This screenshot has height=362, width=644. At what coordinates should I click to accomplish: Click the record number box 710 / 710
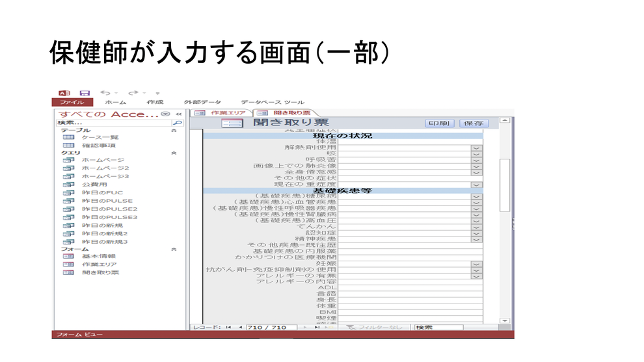click(271, 328)
